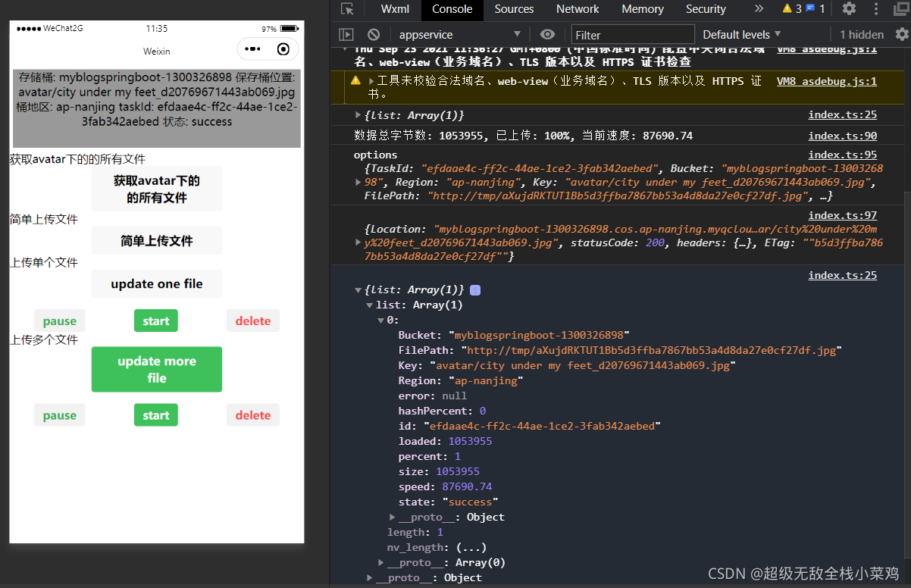Viewport: 911px width, 588px height.
Task: Click the 1 hidden messages label
Action: [x=862, y=34]
